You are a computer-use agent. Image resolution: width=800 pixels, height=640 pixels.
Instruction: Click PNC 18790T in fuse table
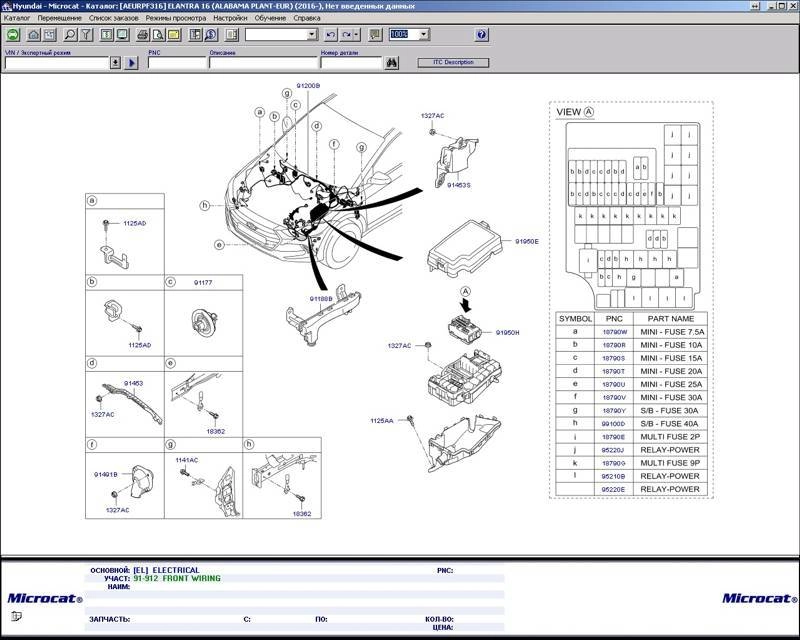(x=614, y=372)
